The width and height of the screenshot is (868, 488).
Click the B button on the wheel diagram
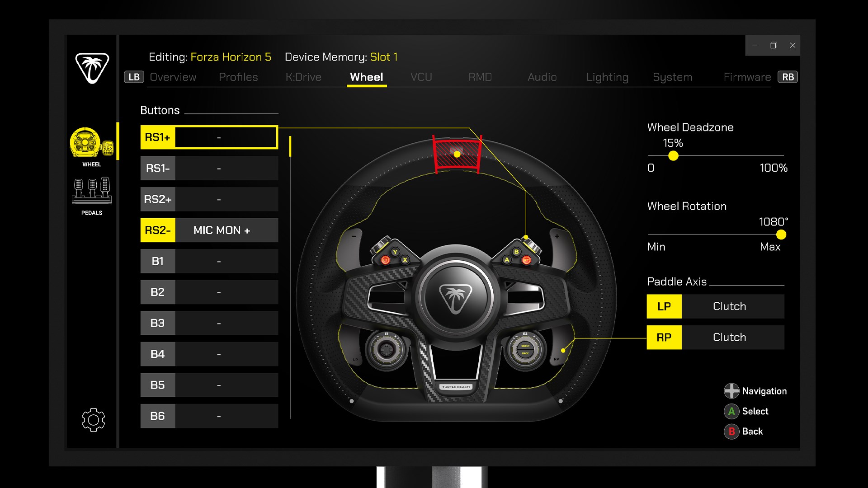click(x=516, y=252)
